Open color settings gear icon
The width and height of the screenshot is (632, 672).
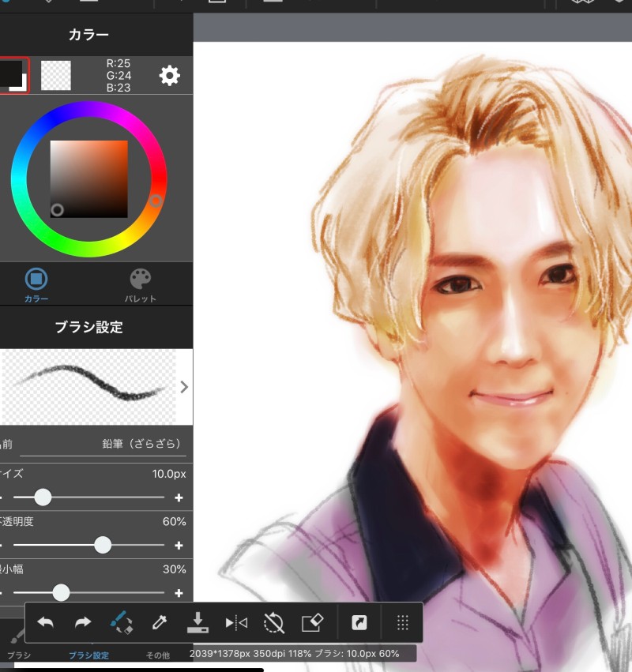tap(170, 76)
